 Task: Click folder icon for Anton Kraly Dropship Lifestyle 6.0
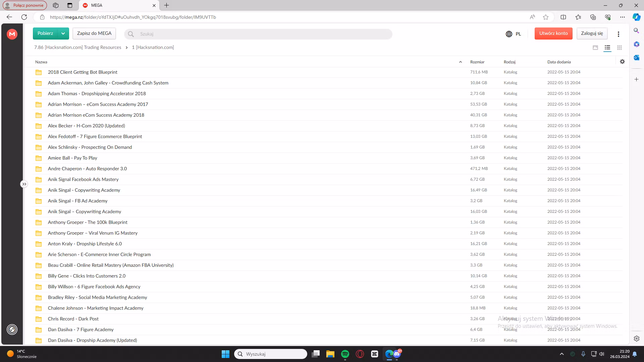[39, 244]
